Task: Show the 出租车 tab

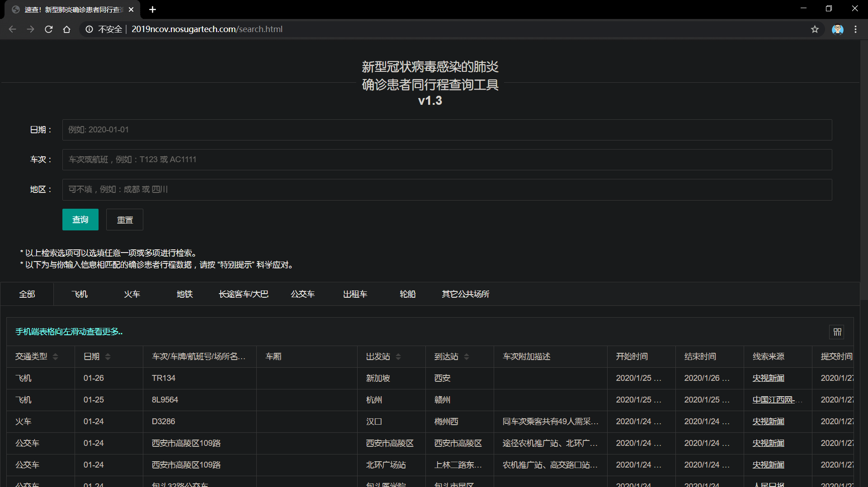Action: (x=355, y=294)
